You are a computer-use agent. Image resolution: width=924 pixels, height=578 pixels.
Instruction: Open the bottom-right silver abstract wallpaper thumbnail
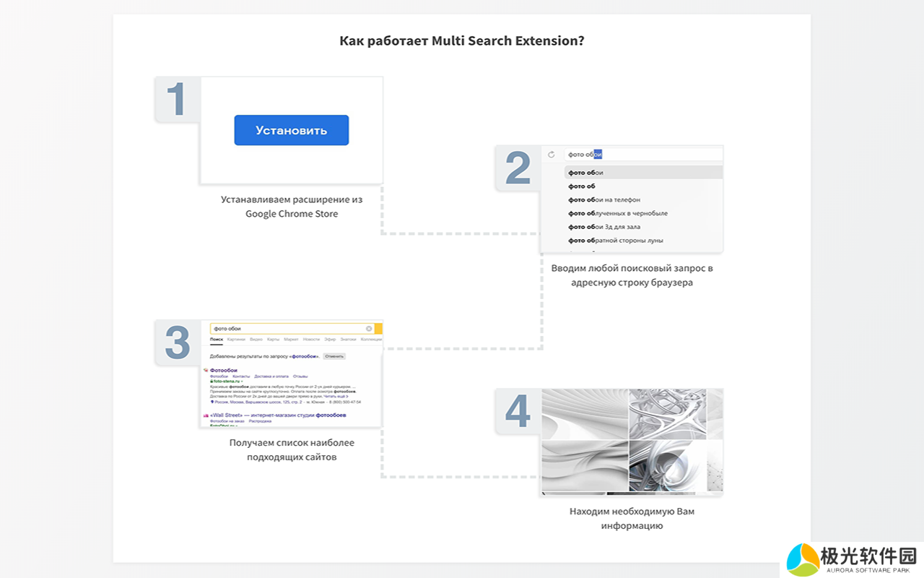coord(666,466)
